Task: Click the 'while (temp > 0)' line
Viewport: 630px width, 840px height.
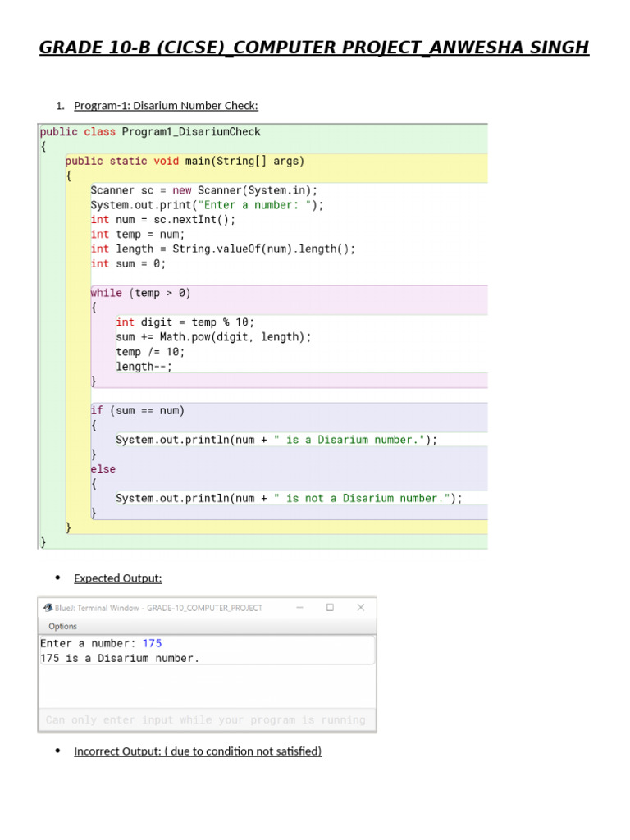Action: pyautogui.click(x=141, y=293)
